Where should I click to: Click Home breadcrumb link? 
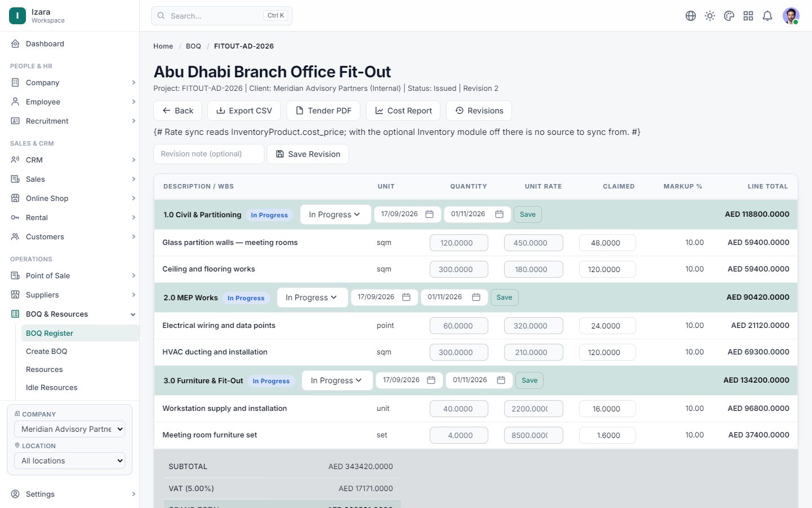[163, 46]
